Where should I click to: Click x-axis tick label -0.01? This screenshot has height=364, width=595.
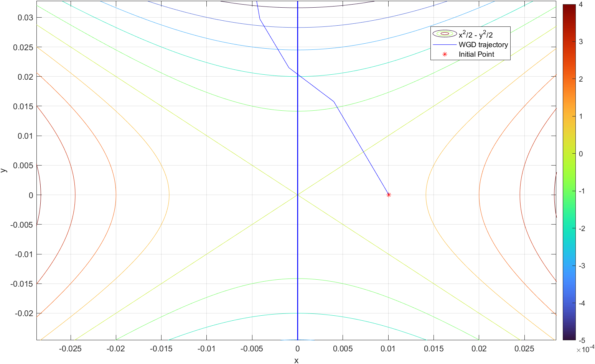tap(206, 349)
